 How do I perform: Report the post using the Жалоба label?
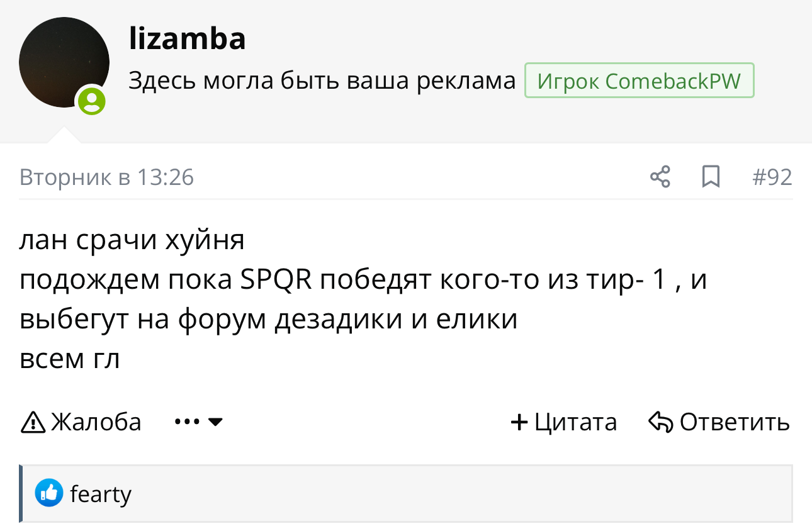pos(96,422)
